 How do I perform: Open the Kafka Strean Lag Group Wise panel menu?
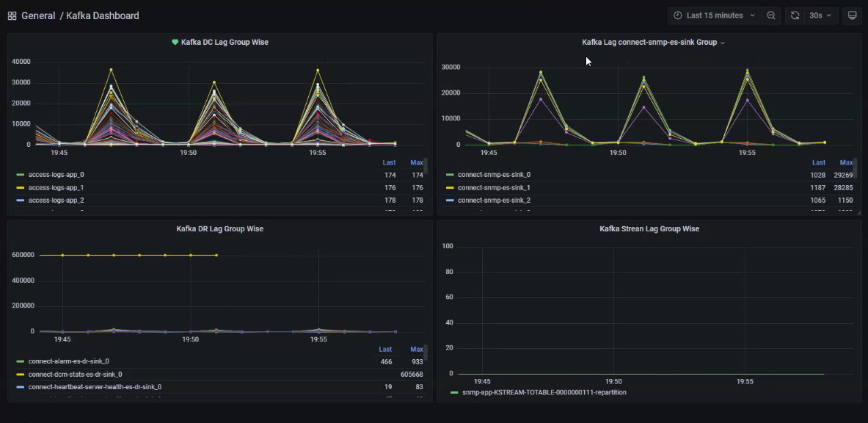pos(649,228)
